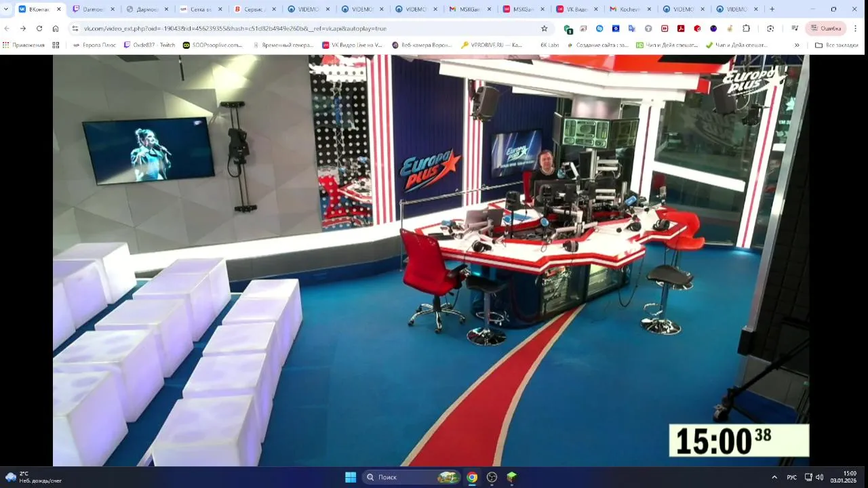Open Chrome three-dot menu
This screenshot has height=488, width=868.
tap(855, 28)
